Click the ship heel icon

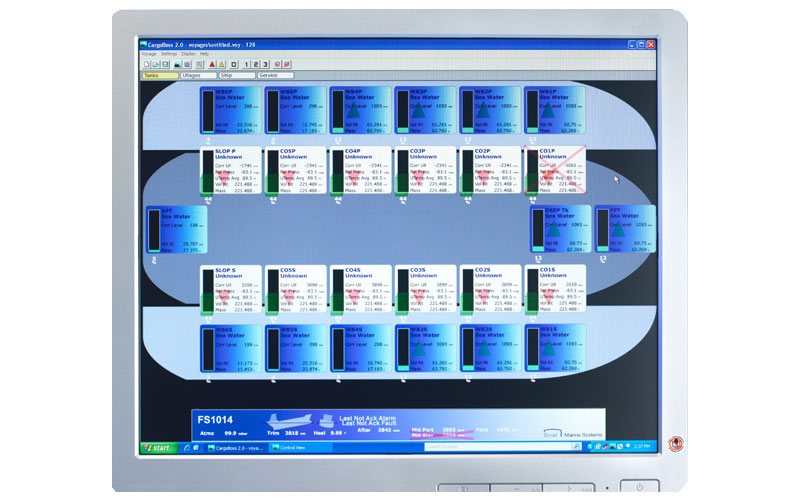coord(327,421)
